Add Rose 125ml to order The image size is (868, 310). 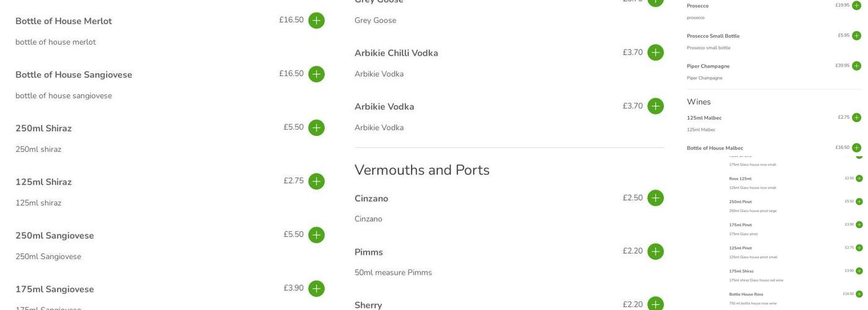coord(859,179)
